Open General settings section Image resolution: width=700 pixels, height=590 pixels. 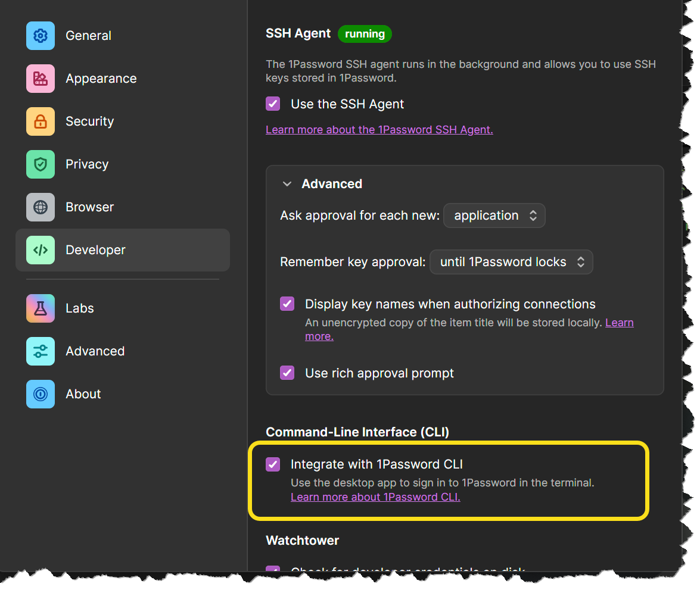pos(122,36)
